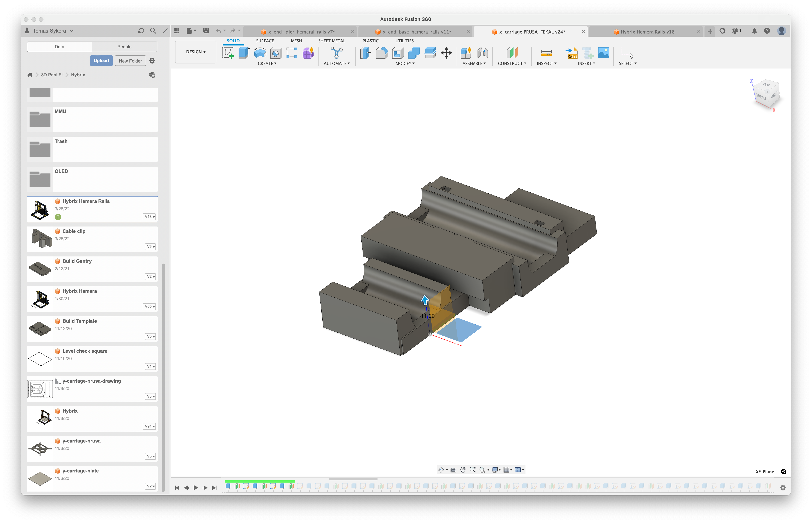
Task: Select the New Component tool
Action: pos(466,53)
